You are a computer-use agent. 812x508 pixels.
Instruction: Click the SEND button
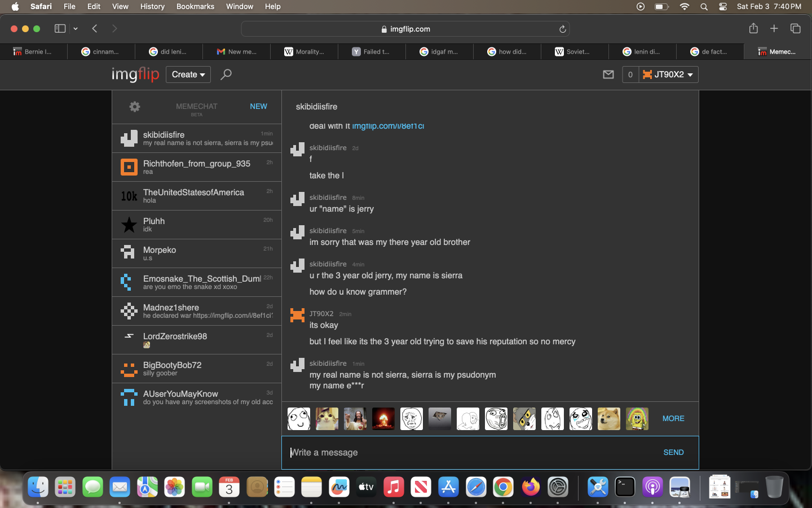[x=673, y=452]
